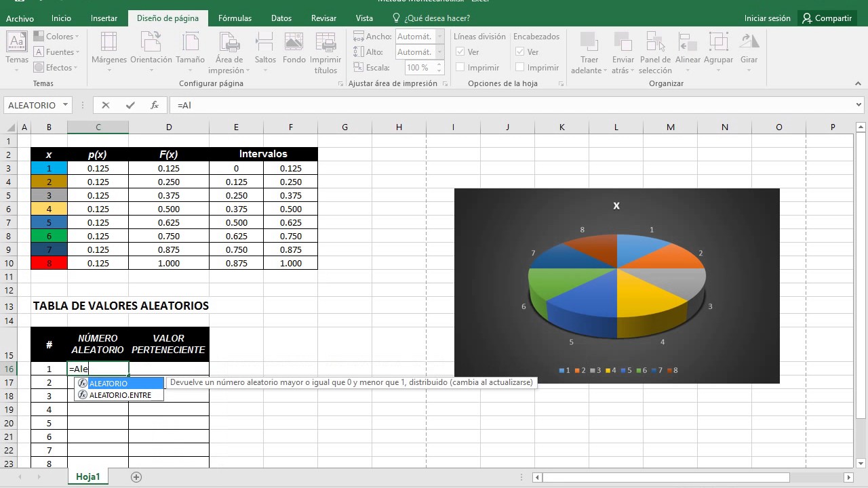The height and width of the screenshot is (488, 868).
Task: Click Iniciar sesión to sign in
Action: pyautogui.click(x=768, y=18)
